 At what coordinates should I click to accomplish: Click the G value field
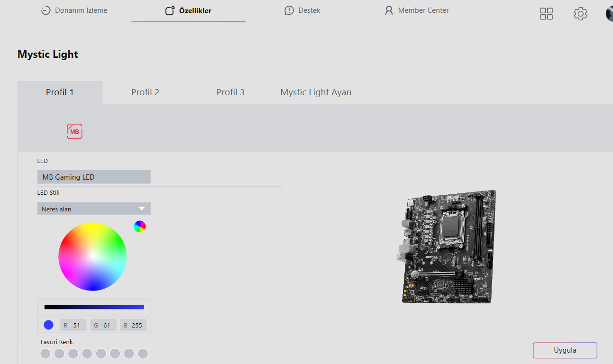point(103,325)
